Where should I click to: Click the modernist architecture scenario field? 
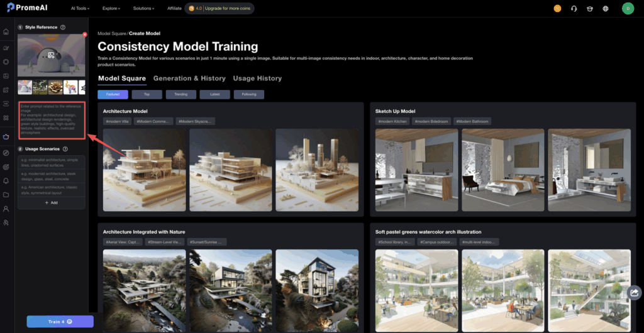[x=52, y=176]
